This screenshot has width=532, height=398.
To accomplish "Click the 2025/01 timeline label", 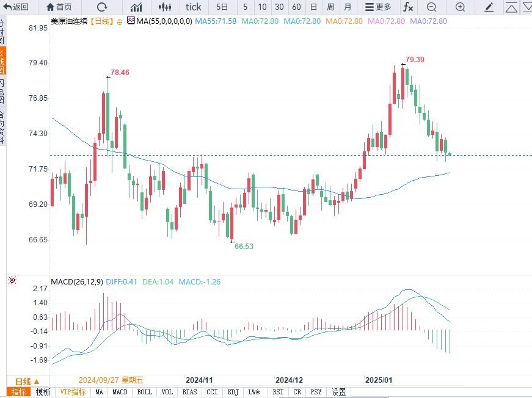I will click(x=379, y=380).
